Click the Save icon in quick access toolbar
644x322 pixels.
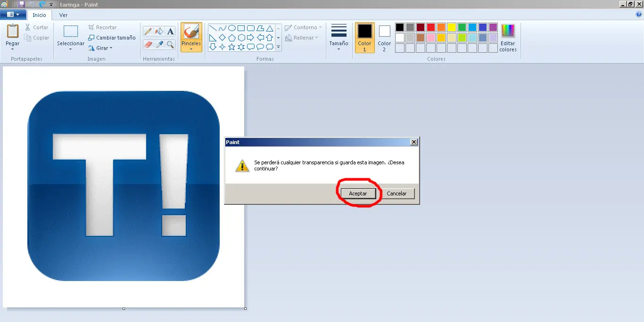22,4
